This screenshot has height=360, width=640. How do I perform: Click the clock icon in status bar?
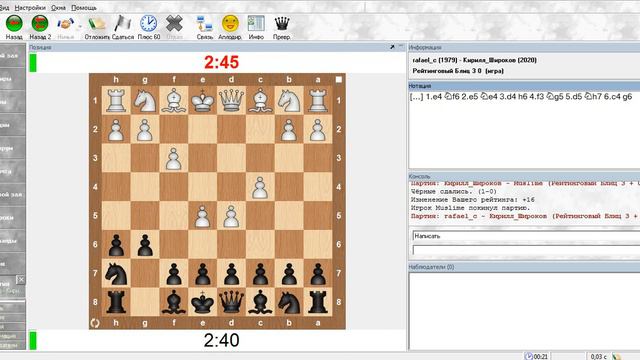(529, 356)
